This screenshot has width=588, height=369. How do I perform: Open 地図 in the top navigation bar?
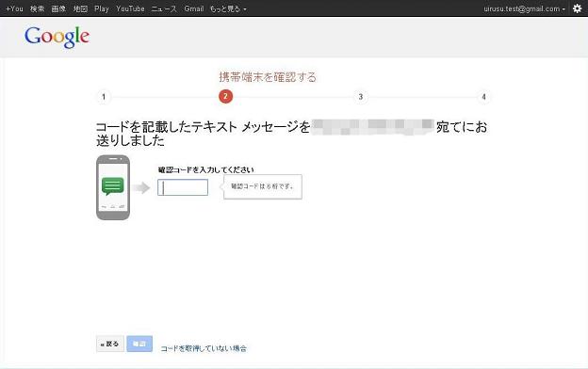click(x=80, y=8)
